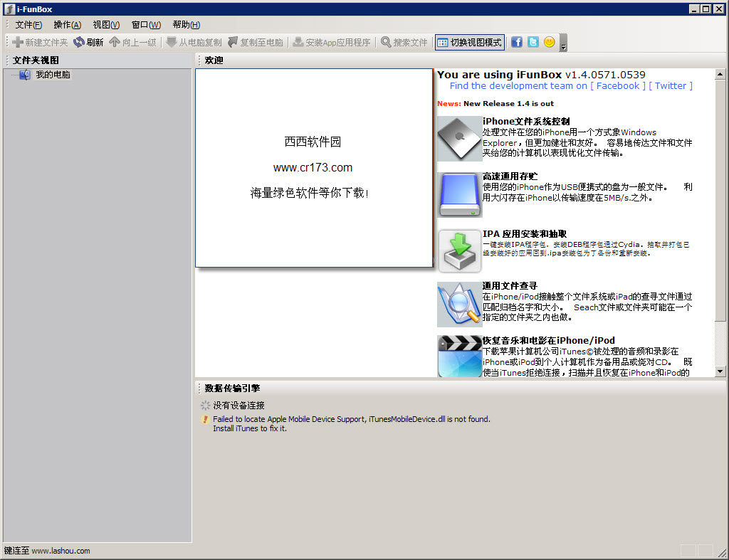
Task: Follow the Twitter link in welcome page
Action: (x=671, y=86)
